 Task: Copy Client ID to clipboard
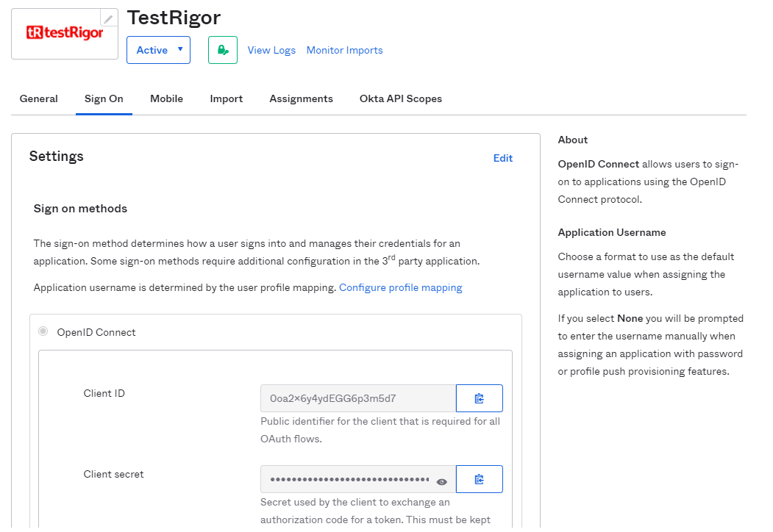click(x=479, y=398)
